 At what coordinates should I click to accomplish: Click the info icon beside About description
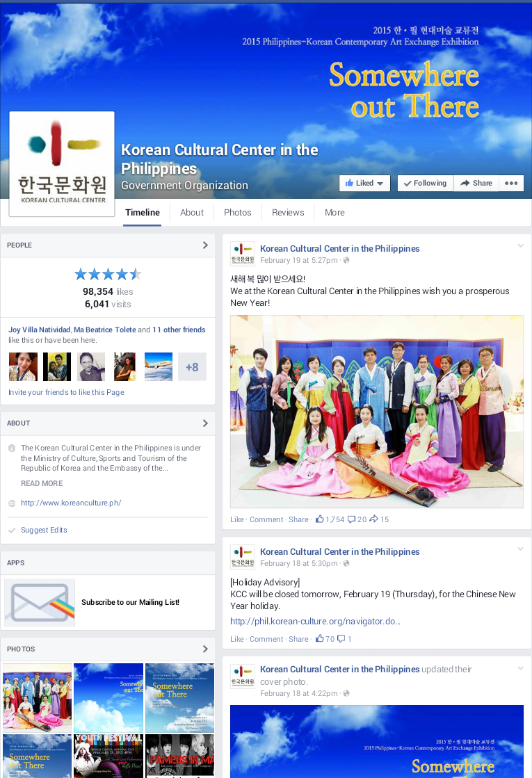[12, 448]
